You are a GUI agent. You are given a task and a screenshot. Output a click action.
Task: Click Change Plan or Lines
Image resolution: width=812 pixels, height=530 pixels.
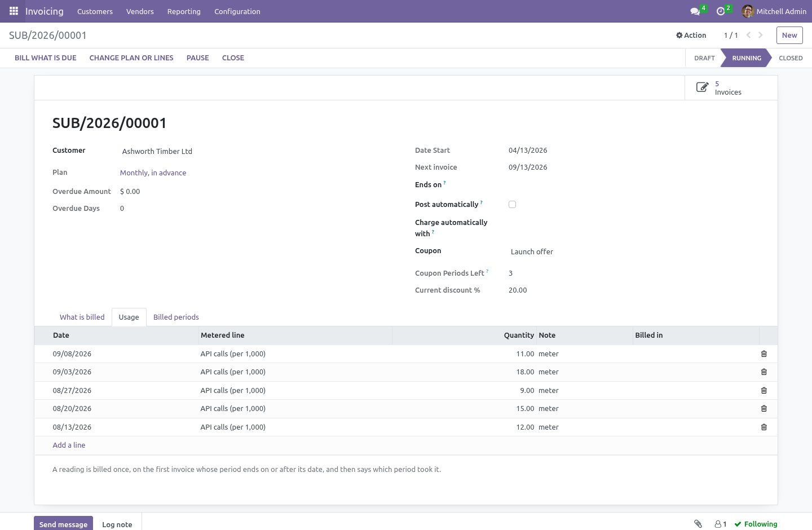(131, 58)
